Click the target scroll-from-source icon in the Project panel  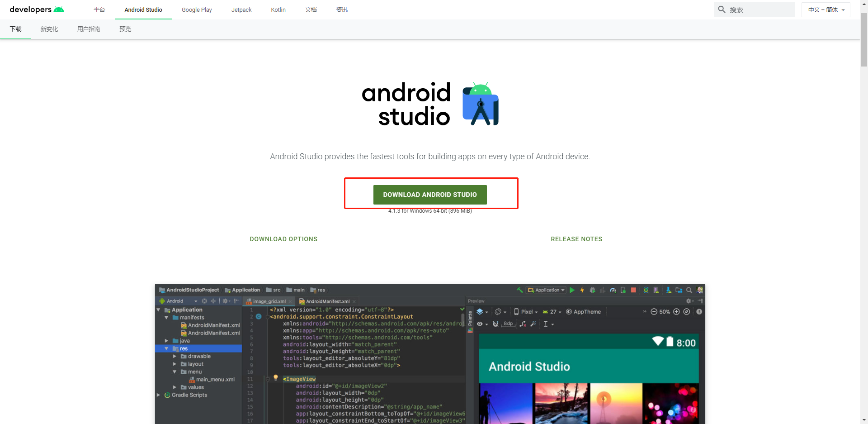coord(204,301)
